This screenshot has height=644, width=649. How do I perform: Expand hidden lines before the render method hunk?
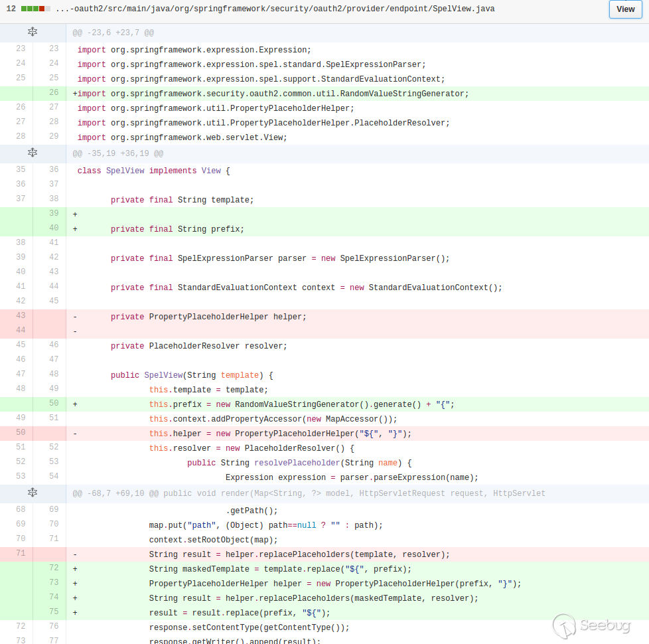click(33, 493)
